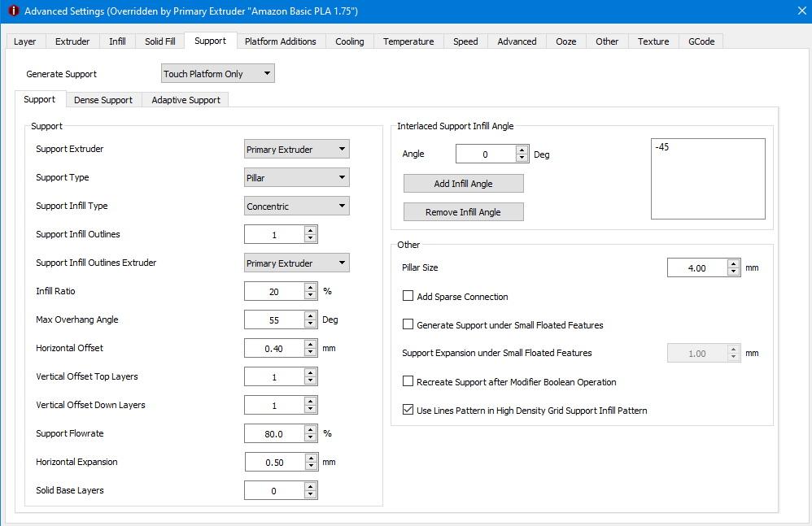Click Max Overhang Angle value field
This screenshot has height=526, width=812.
[x=274, y=320]
